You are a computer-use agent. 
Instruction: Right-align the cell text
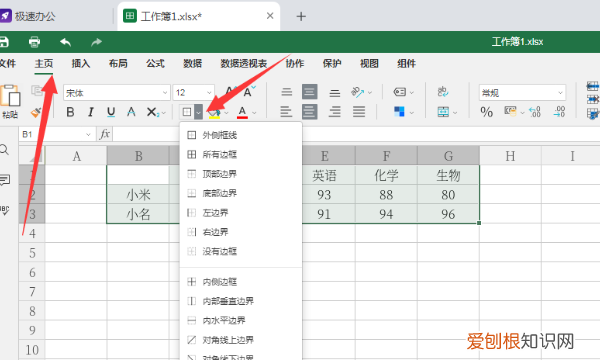click(335, 112)
